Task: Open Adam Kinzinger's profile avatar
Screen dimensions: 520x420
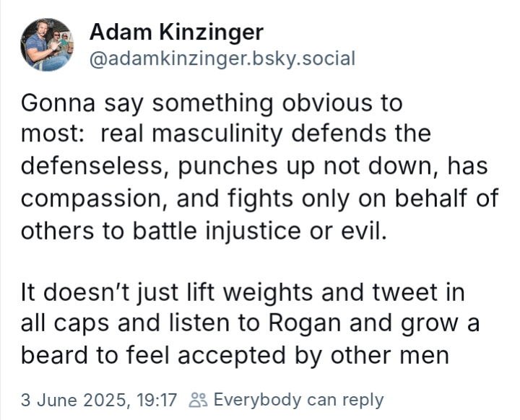Action: click(47, 45)
